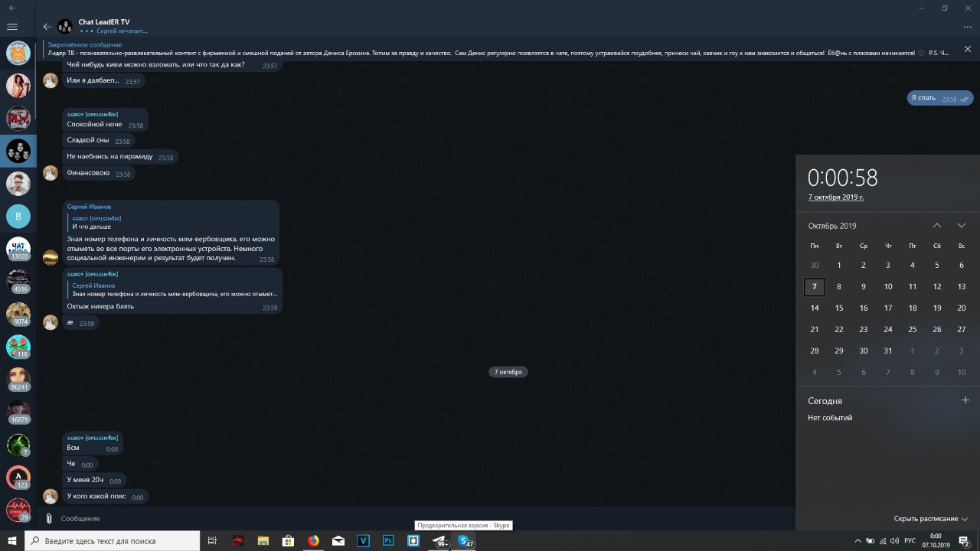This screenshot has height=551, width=980.
Task: Select October 31 in the calendar
Action: (888, 350)
